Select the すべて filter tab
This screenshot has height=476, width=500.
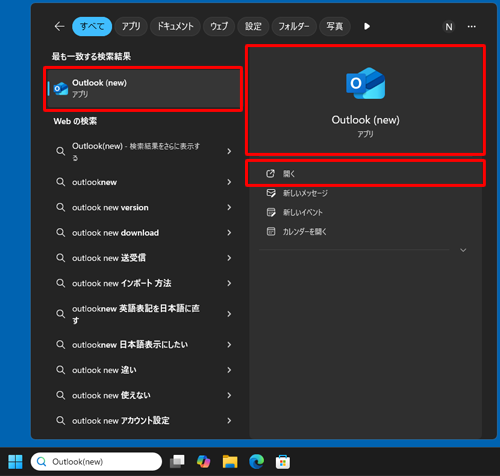tap(92, 26)
